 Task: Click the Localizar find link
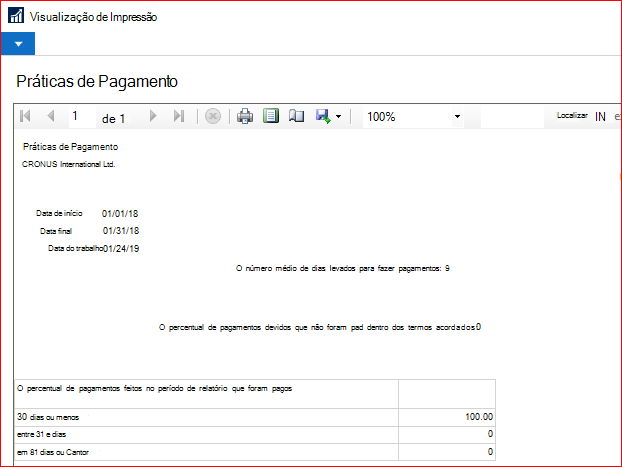point(572,115)
